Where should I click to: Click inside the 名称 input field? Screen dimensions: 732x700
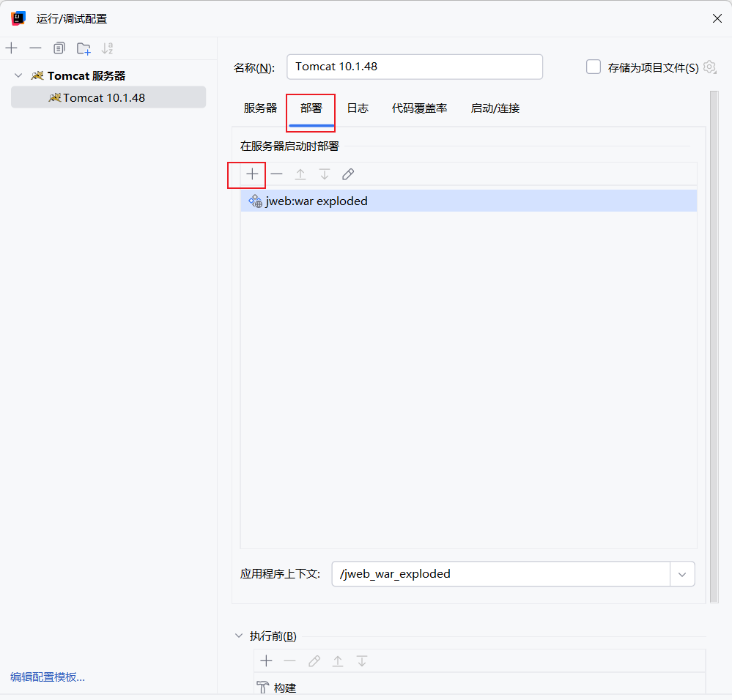tap(414, 67)
